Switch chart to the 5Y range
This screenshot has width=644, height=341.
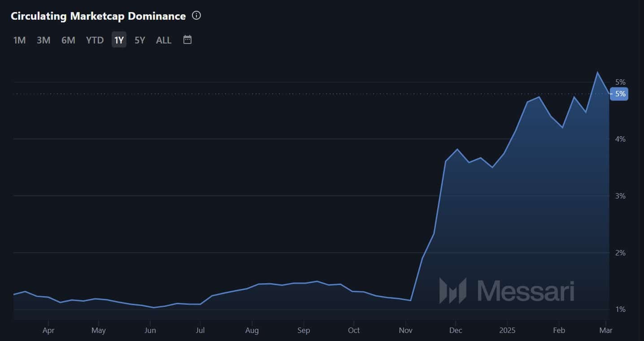click(140, 40)
